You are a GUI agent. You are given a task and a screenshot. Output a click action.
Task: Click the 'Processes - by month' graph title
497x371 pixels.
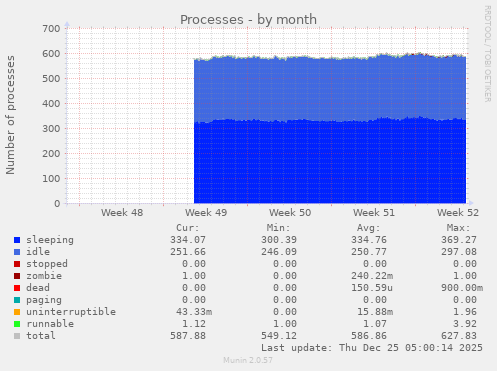click(x=248, y=20)
